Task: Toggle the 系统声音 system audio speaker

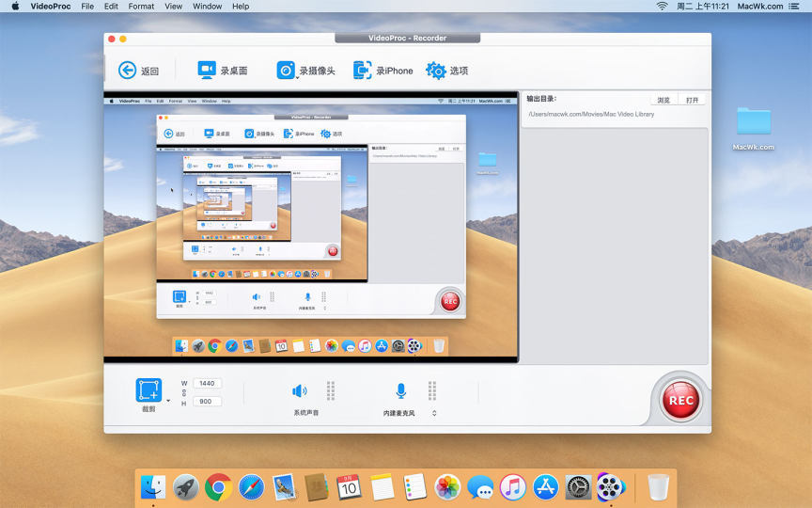Action: (x=300, y=391)
